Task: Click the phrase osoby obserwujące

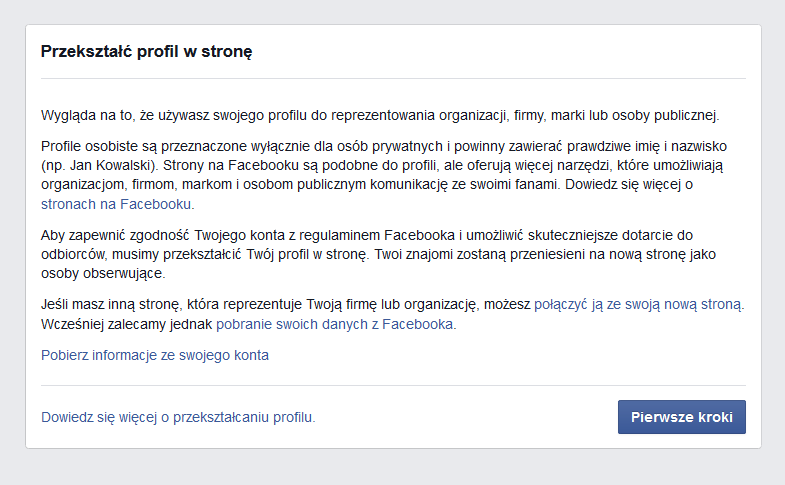Action: click(x=102, y=274)
